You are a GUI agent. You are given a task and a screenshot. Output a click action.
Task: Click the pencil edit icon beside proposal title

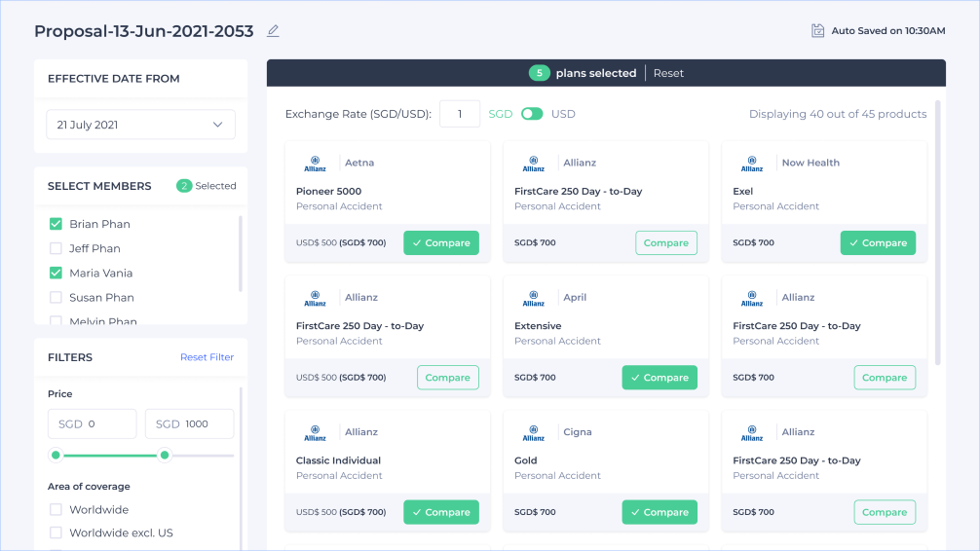click(273, 31)
